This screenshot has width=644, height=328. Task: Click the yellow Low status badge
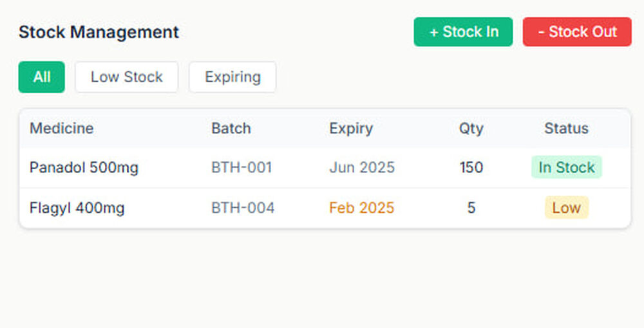click(x=566, y=208)
